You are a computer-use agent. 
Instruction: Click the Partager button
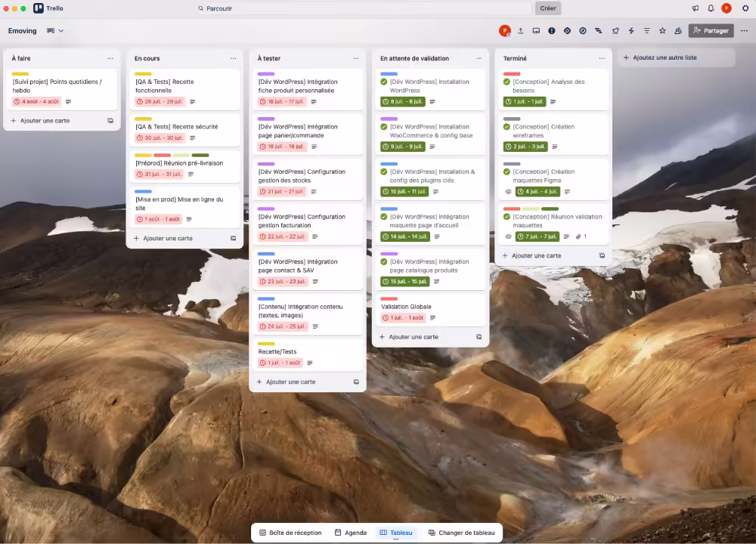click(711, 31)
